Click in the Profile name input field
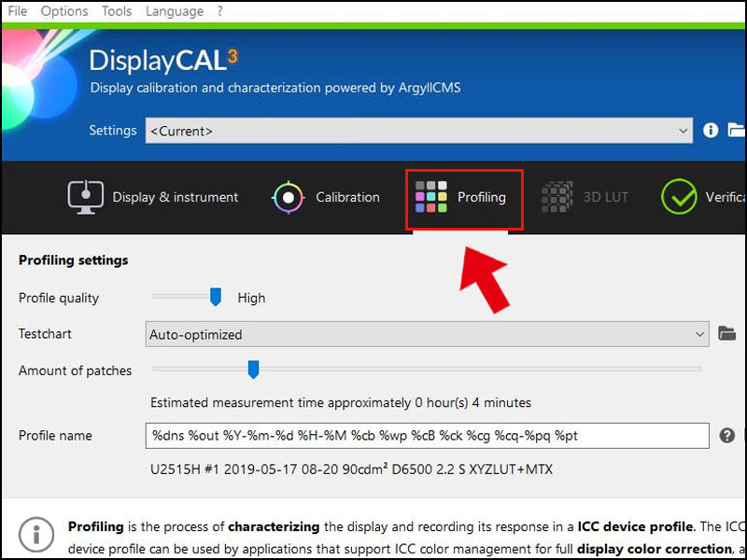Viewport: 747px width, 560px height. pyautogui.click(x=428, y=436)
